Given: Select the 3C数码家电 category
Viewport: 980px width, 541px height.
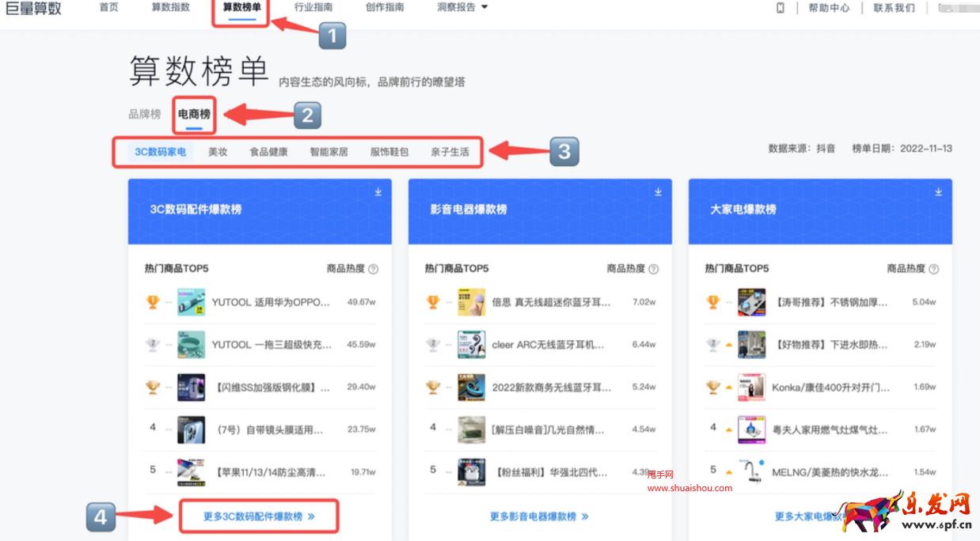Looking at the screenshot, I should [x=161, y=152].
